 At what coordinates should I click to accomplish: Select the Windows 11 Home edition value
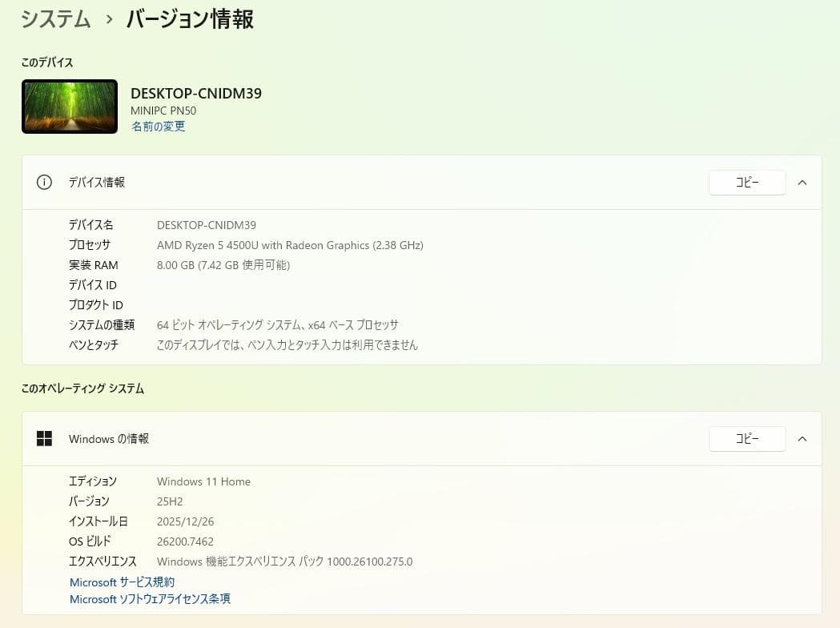pos(203,481)
